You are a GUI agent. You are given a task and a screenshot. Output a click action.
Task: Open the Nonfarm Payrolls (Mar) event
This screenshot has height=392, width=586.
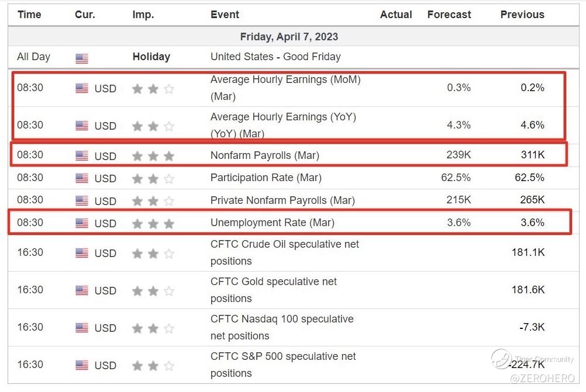(x=265, y=155)
